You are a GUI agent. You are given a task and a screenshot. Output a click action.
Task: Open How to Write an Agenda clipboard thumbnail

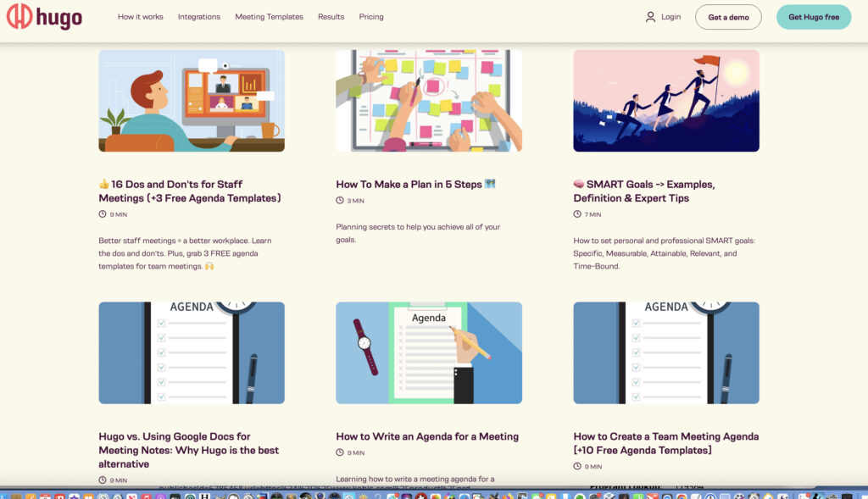[x=429, y=352]
